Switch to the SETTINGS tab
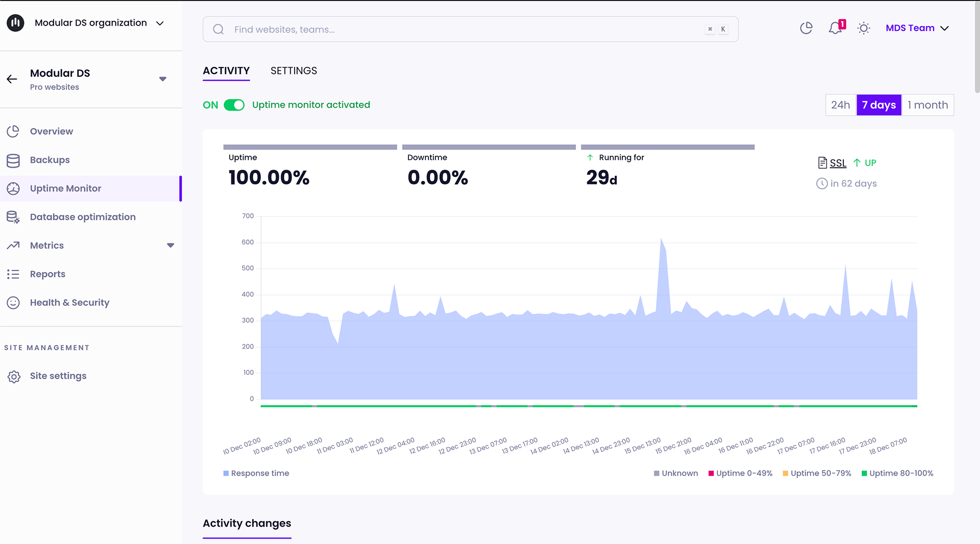980x544 pixels. click(x=293, y=71)
